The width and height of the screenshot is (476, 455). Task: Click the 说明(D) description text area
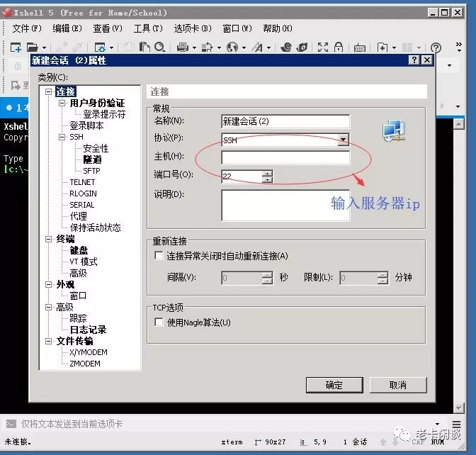(285, 206)
